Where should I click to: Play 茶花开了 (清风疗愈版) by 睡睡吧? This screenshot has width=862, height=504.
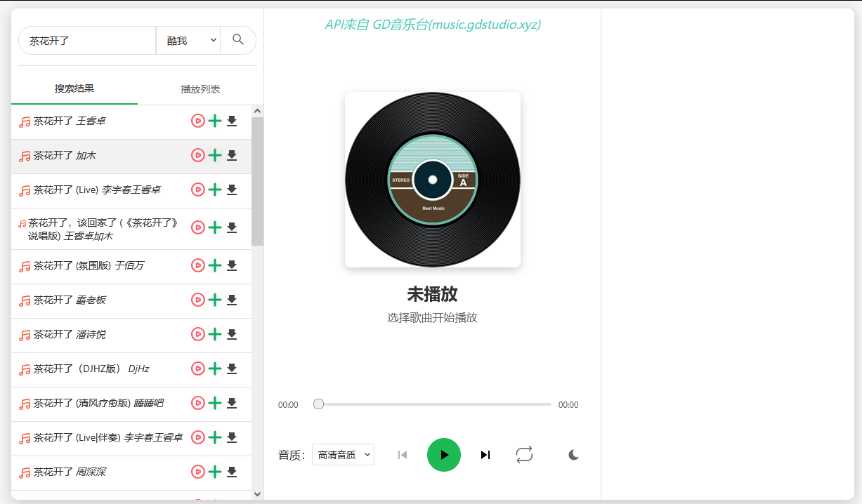pyautogui.click(x=197, y=403)
